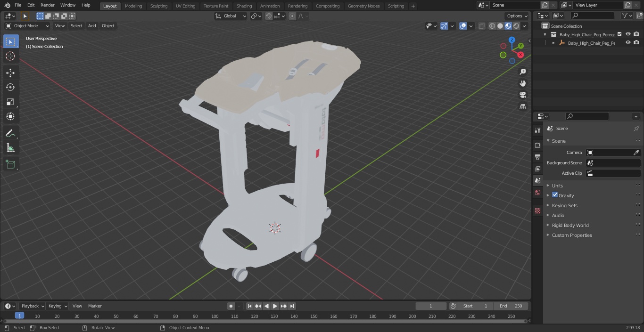Click the Blender logo menu
The width and height of the screenshot is (644, 332).
tap(7, 5)
